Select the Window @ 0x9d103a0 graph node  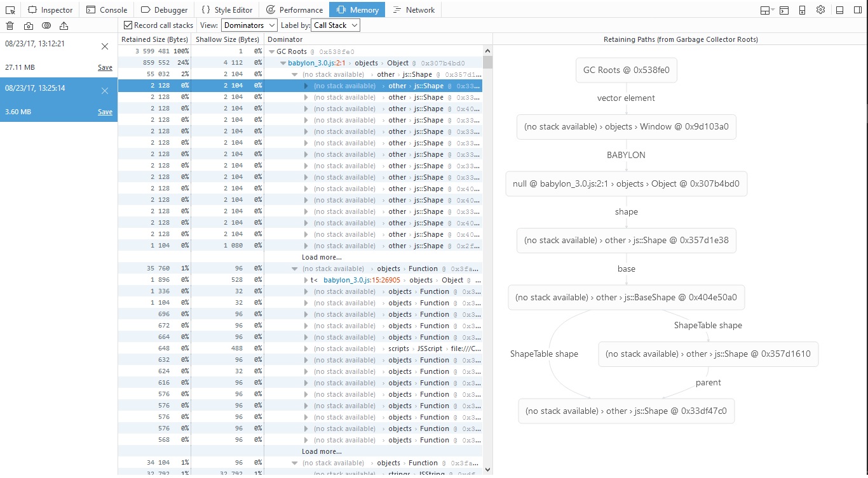point(627,127)
